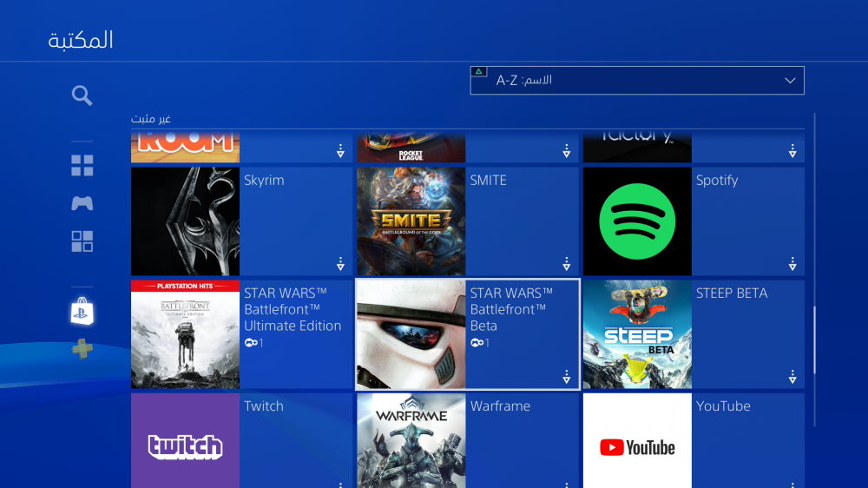Select STAR WARS Battlefront Ultimate Edition title

(x=293, y=310)
